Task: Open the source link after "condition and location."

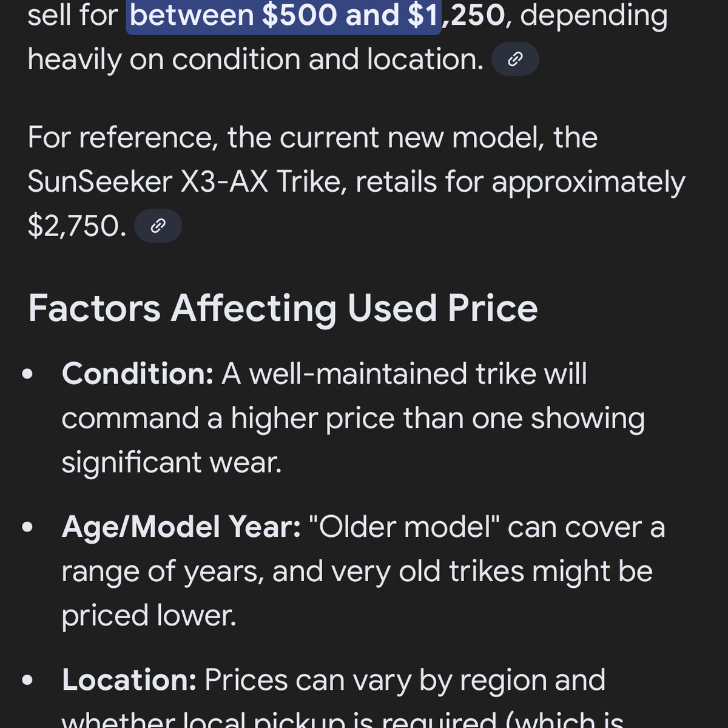Action: (515, 59)
